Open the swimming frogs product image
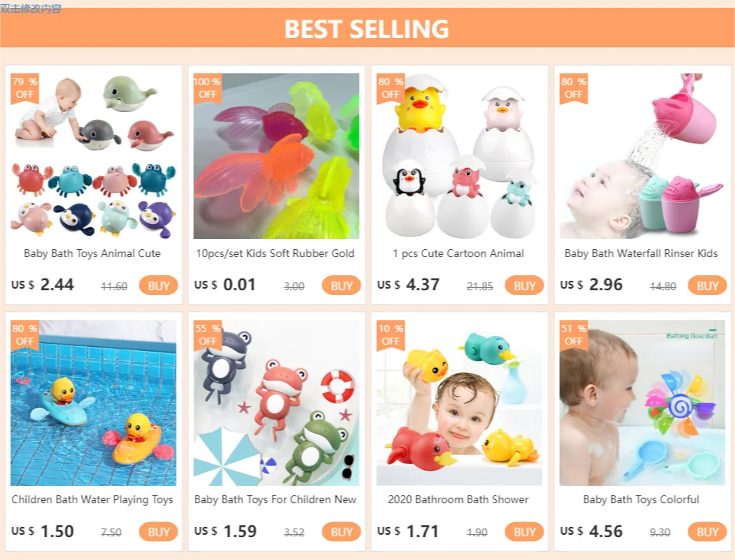This screenshot has width=735, height=560. [x=276, y=403]
